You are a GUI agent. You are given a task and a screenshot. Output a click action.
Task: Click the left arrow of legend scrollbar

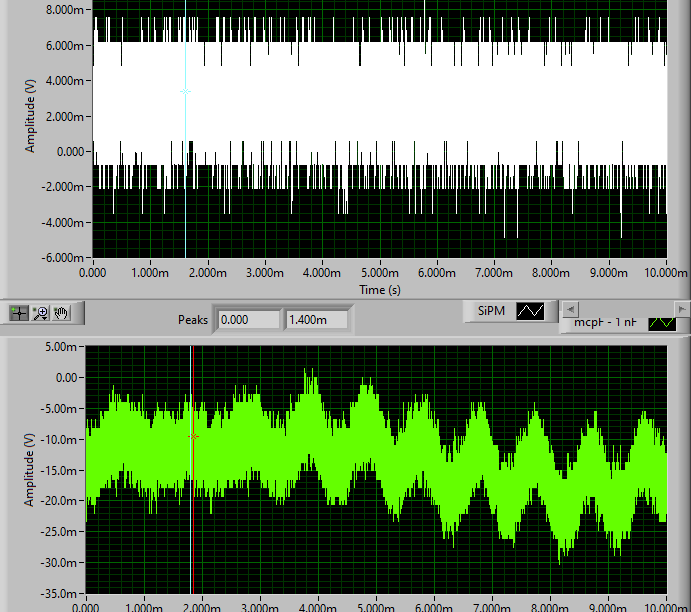[568, 308]
